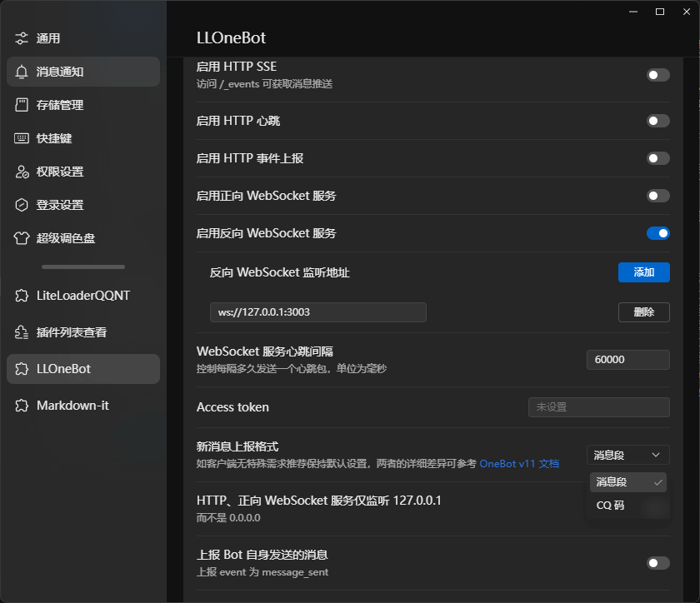Open 权限设置 tab in sidebar
This screenshot has height=603, width=700.
coord(83,172)
